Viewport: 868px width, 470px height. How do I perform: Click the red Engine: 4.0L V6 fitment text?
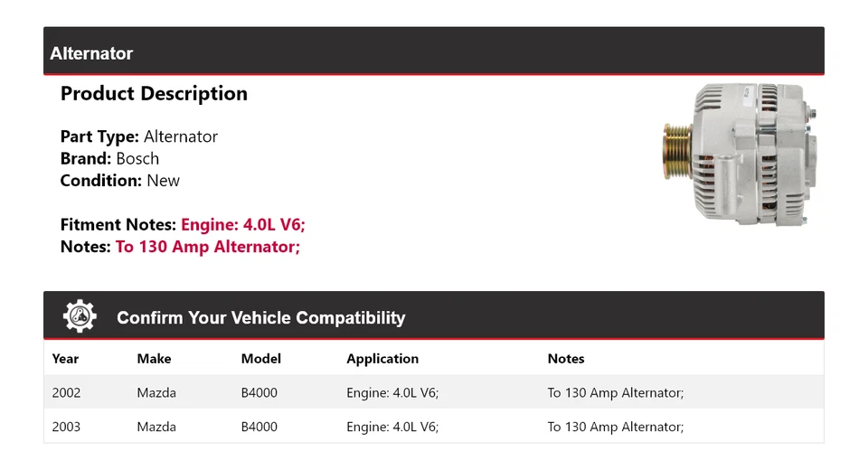click(x=250, y=225)
